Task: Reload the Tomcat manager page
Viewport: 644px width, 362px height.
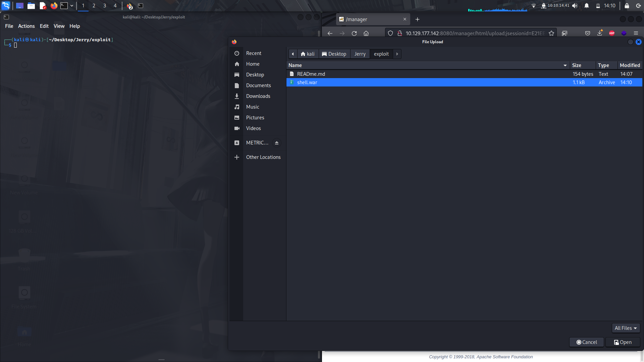Action: pyautogui.click(x=354, y=33)
